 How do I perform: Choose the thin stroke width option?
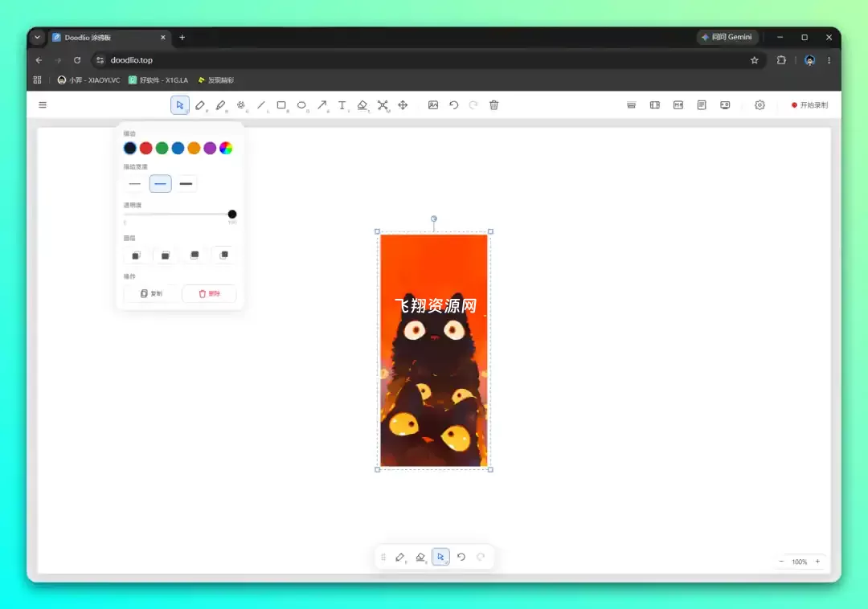[134, 184]
